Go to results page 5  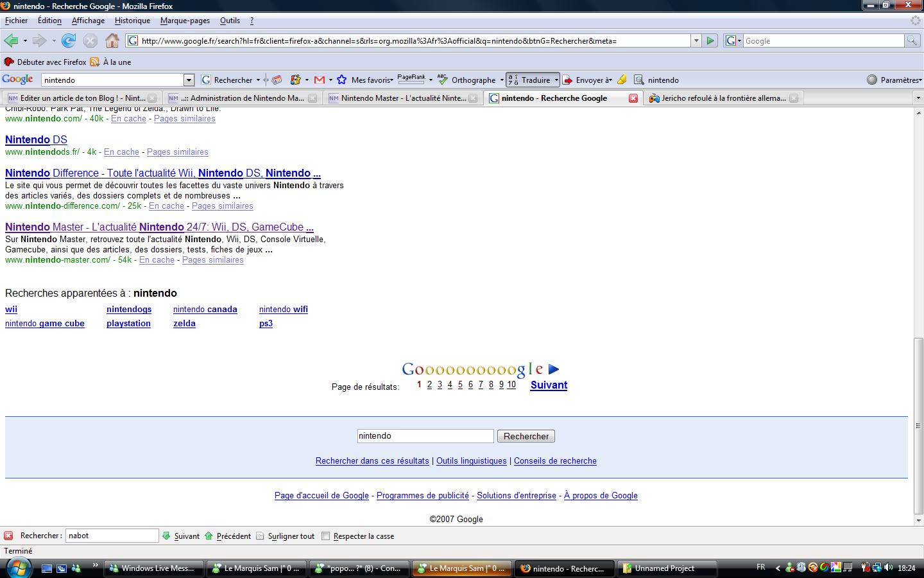(460, 385)
